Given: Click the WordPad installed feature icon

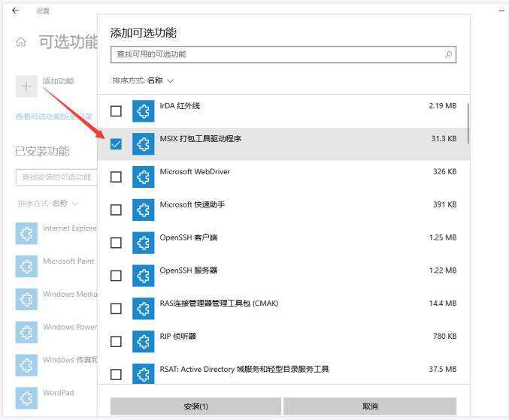Looking at the screenshot, I should 26,398.
